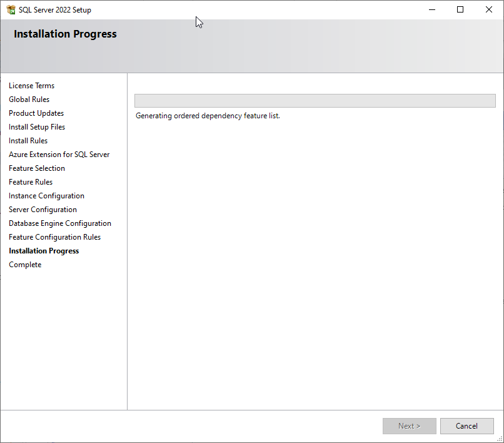
Task: Click the installation progress bar
Action: (315, 101)
